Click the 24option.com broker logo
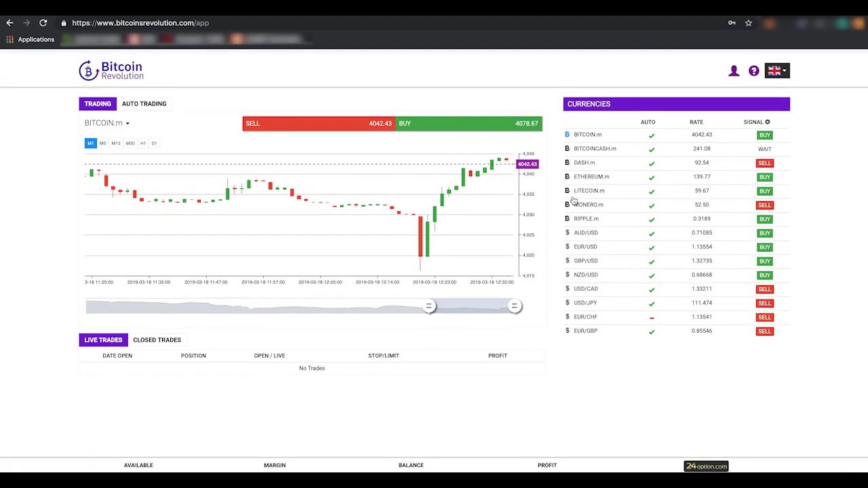The height and width of the screenshot is (488, 868). pos(706,466)
